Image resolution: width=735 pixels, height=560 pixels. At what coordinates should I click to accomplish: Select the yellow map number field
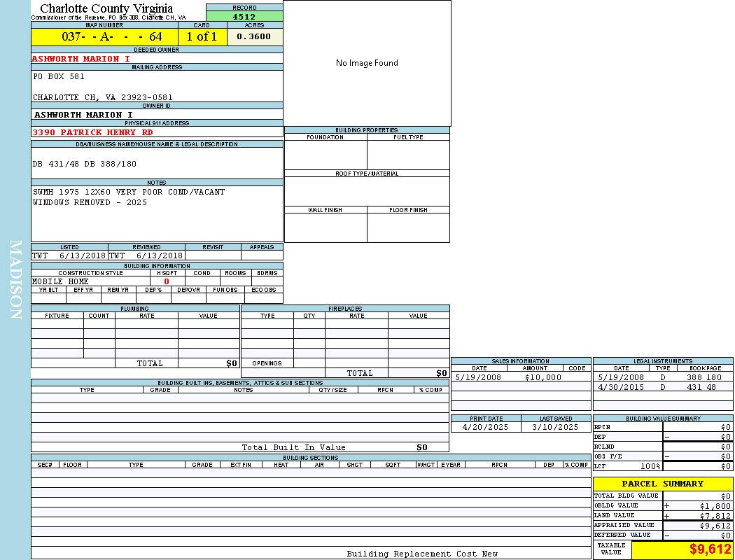pos(104,36)
